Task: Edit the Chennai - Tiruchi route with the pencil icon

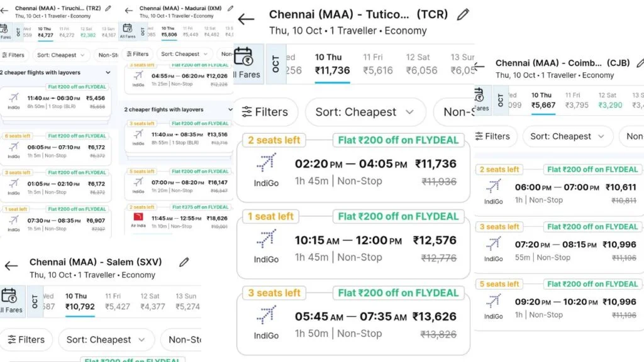Action: pos(108,8)
